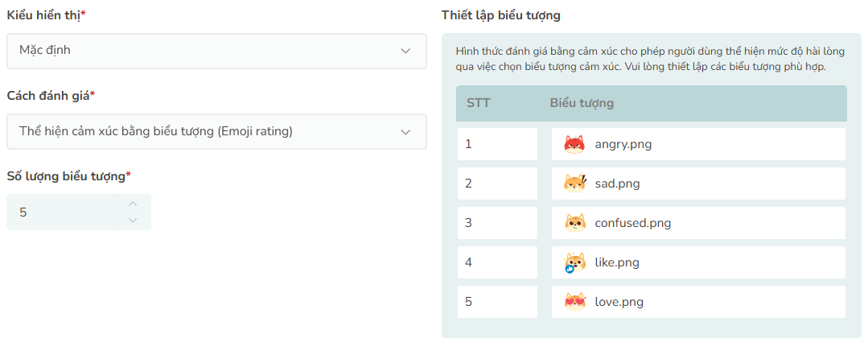Click the STT cell numbered 1
868x355 pixels.
(496, 144)
